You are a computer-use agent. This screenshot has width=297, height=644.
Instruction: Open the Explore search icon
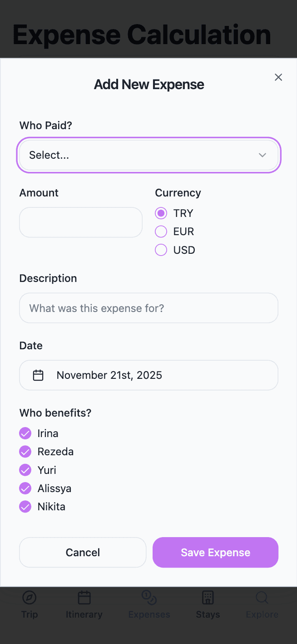(x=262, y=598)
